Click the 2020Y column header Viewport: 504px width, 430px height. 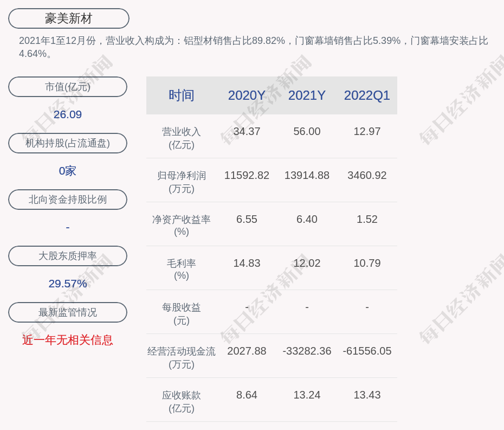pos(247,95)
